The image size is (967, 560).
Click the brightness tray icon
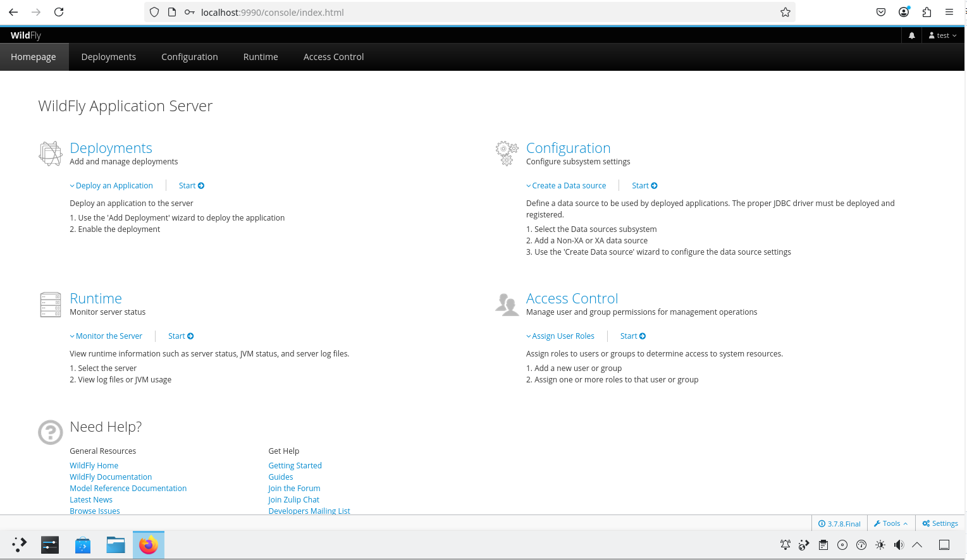880,545
